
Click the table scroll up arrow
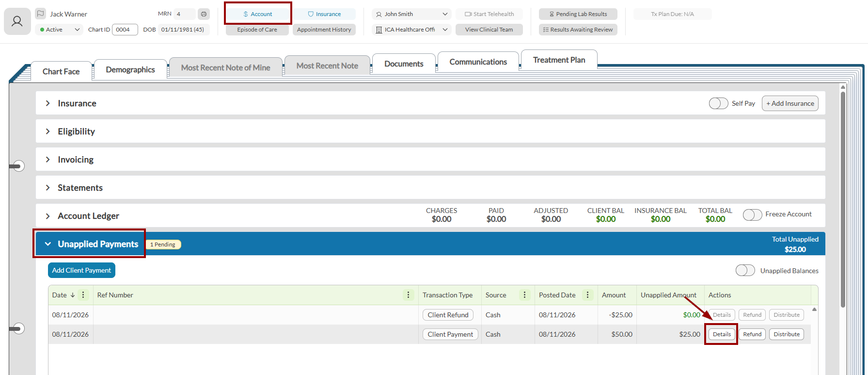click(814, 310)
